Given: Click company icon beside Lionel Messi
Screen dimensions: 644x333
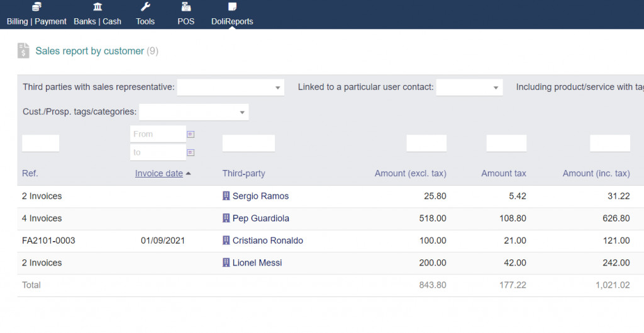Looking at the screenshot, I should coord(226,262).
